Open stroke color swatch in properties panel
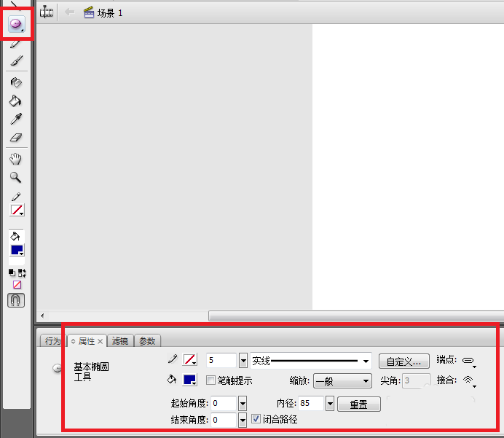 pos(190,359)
